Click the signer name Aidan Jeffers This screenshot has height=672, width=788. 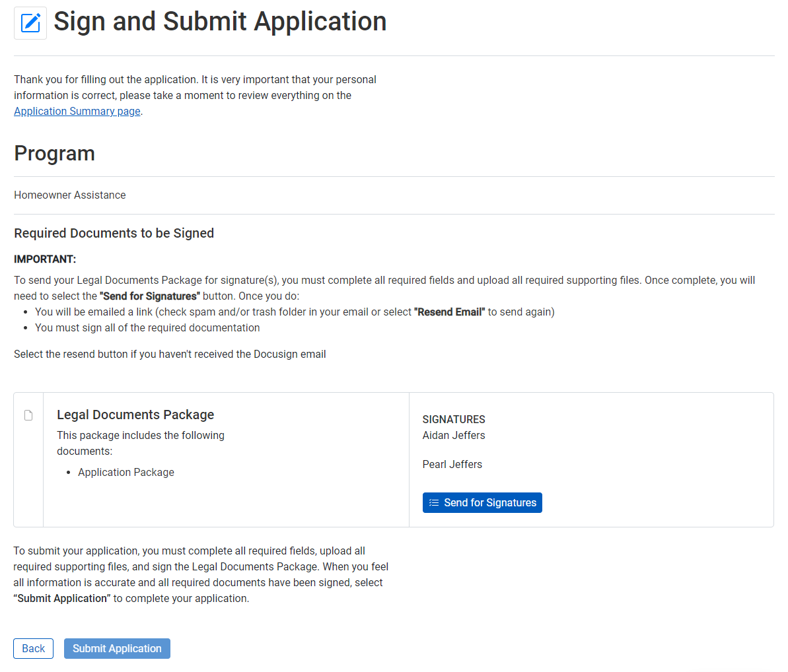pos(454,435)
